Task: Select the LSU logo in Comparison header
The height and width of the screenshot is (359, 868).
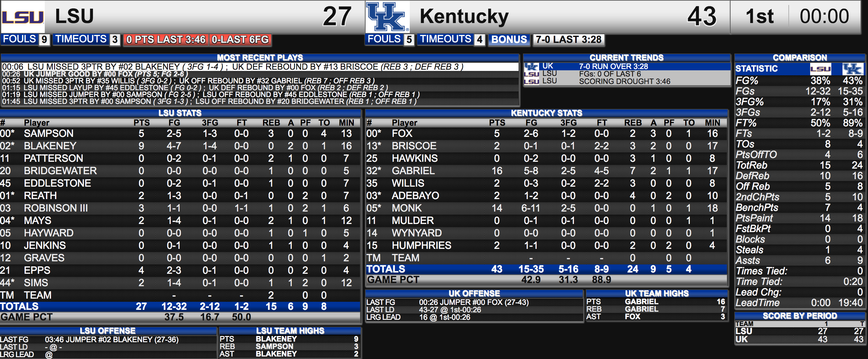Action: pos(820,69)
